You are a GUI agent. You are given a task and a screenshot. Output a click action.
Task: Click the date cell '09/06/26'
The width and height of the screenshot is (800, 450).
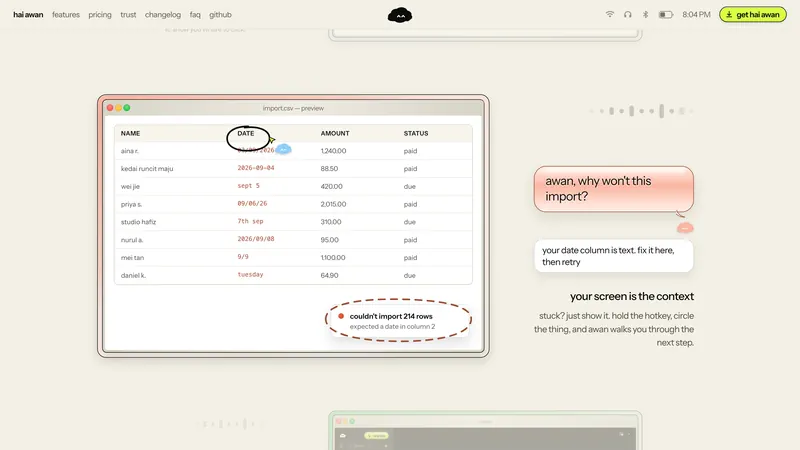point(252,203)
